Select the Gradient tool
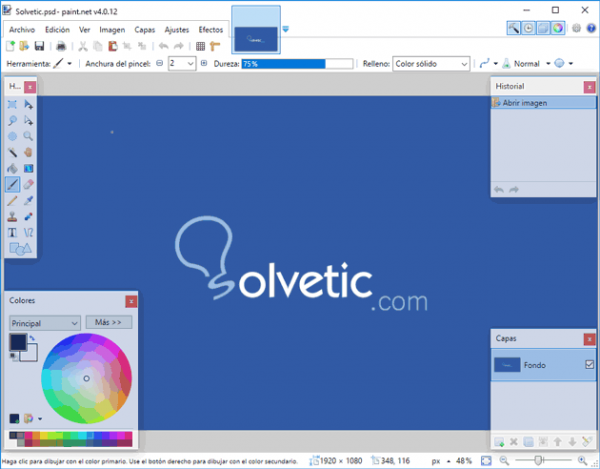600x469 pixels. [28, 168]
